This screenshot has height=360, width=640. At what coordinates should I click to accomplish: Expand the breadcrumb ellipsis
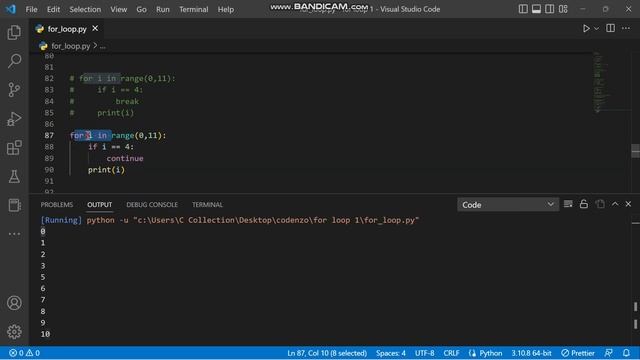coord(102,47)
